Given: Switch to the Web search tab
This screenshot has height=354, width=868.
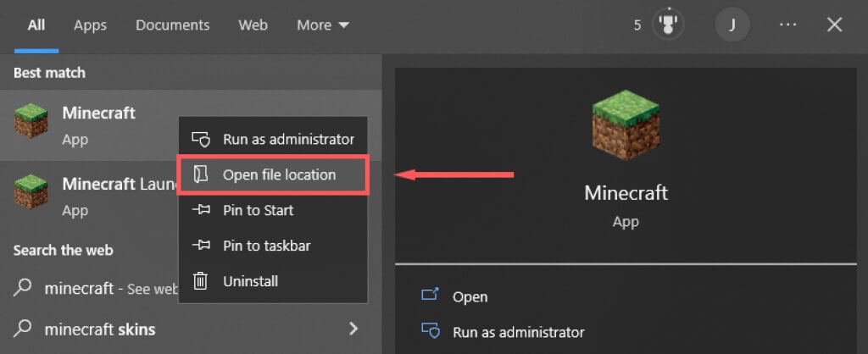Looking at the screenshot, I should pyautogui.click(x=253, y=25).
